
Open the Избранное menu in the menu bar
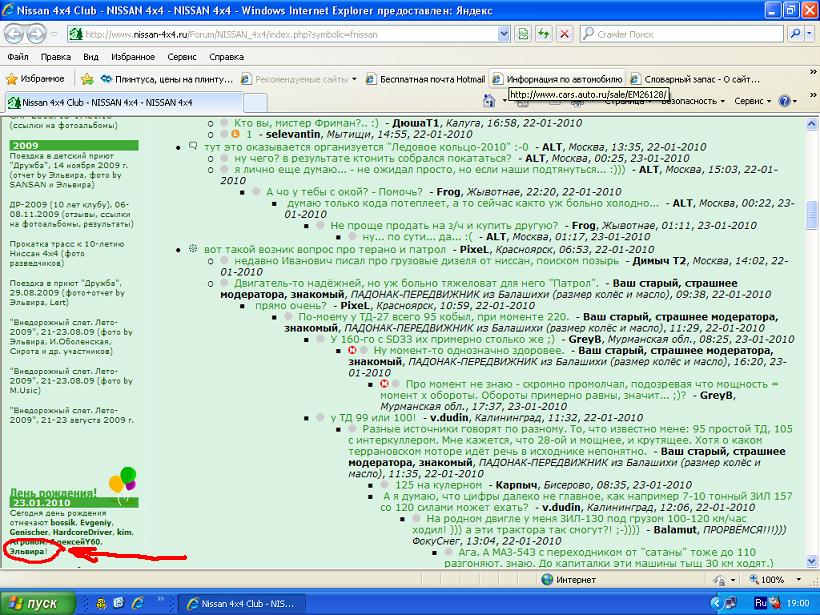(x=133, y=56)
